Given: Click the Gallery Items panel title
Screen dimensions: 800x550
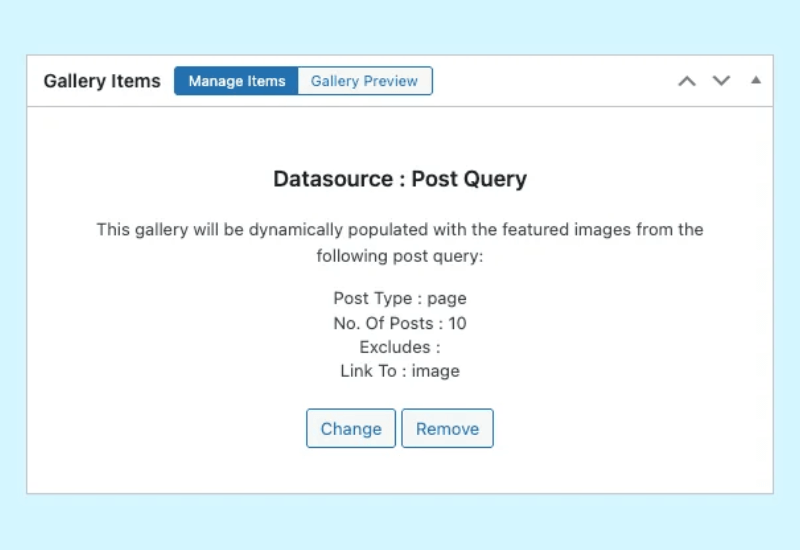Looking at the screenshot, I should (x=102, y=81).
